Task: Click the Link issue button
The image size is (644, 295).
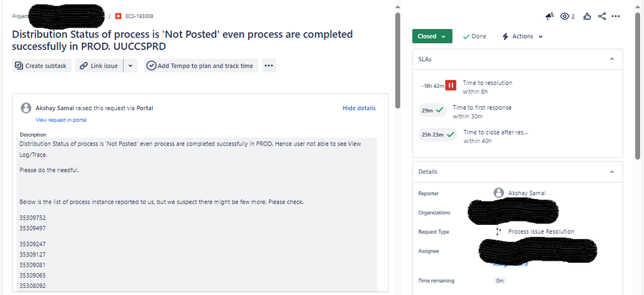Action: tap(99, 66)
